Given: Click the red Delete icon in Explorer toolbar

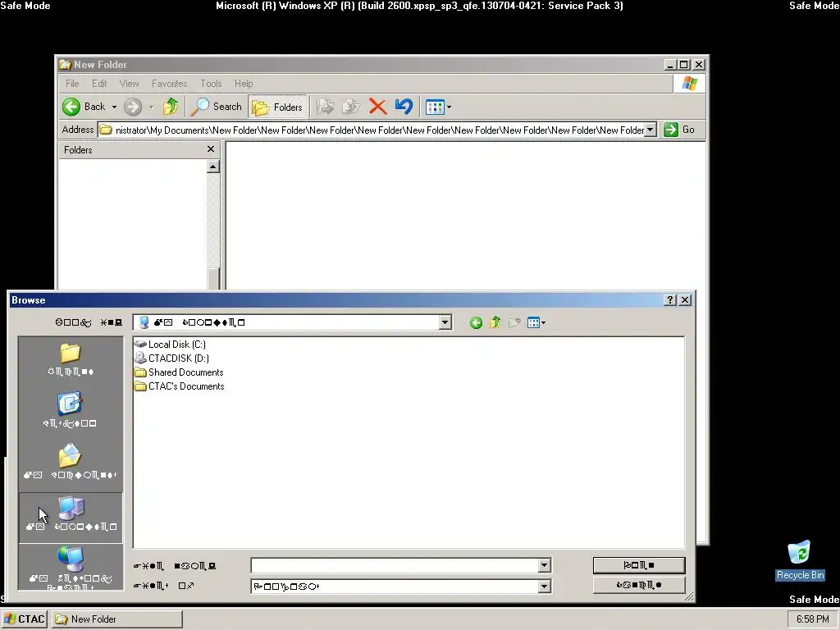Looking at the screenshot, I should [377, 107].
